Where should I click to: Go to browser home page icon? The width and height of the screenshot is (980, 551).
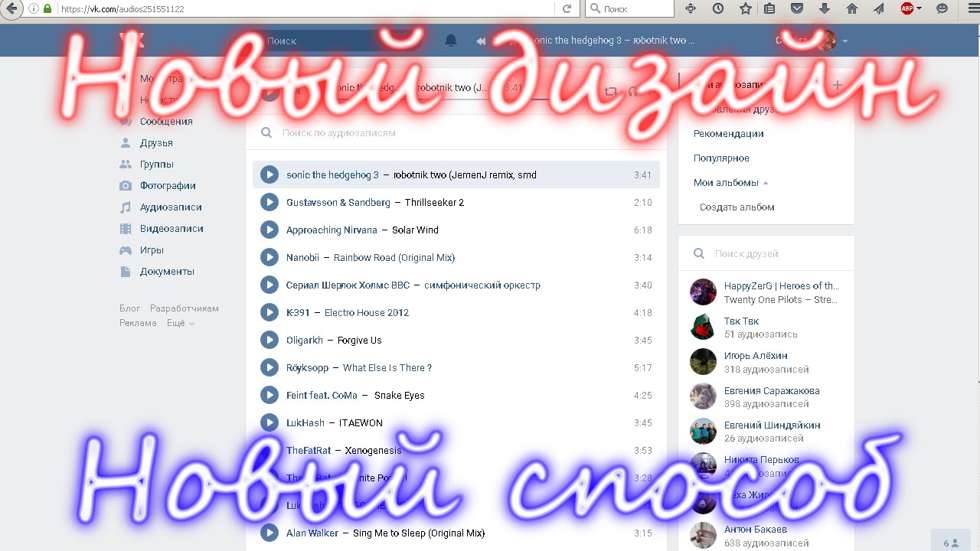click(x=851, y=8)
